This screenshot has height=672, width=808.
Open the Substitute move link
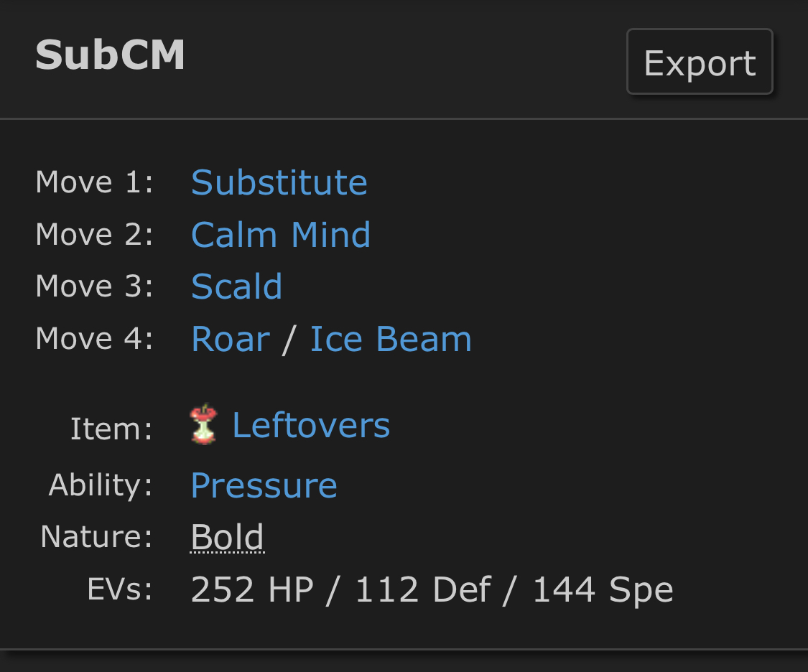click(279, 182)
